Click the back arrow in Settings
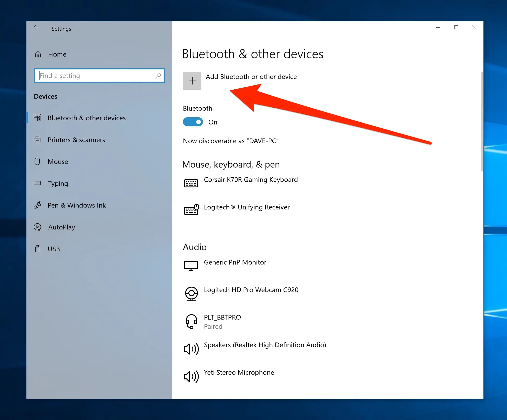The height and width of the screenshot is (420, 507). coord(36,27)
